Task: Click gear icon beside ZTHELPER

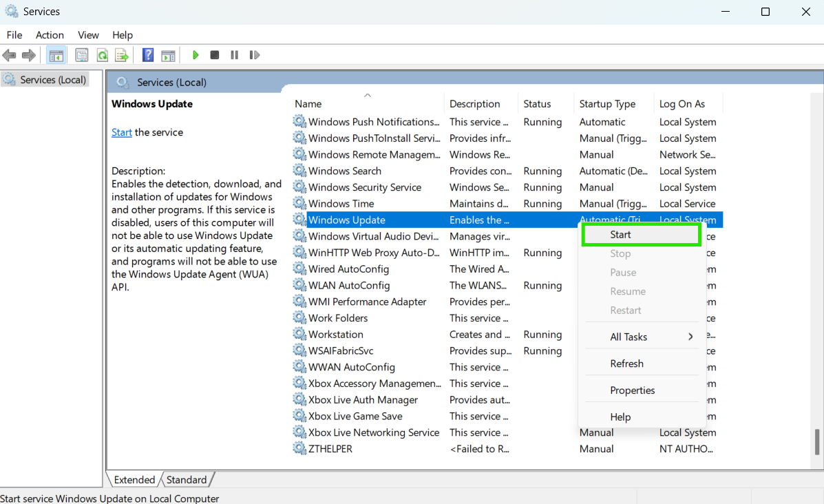Action: [299, 448]
